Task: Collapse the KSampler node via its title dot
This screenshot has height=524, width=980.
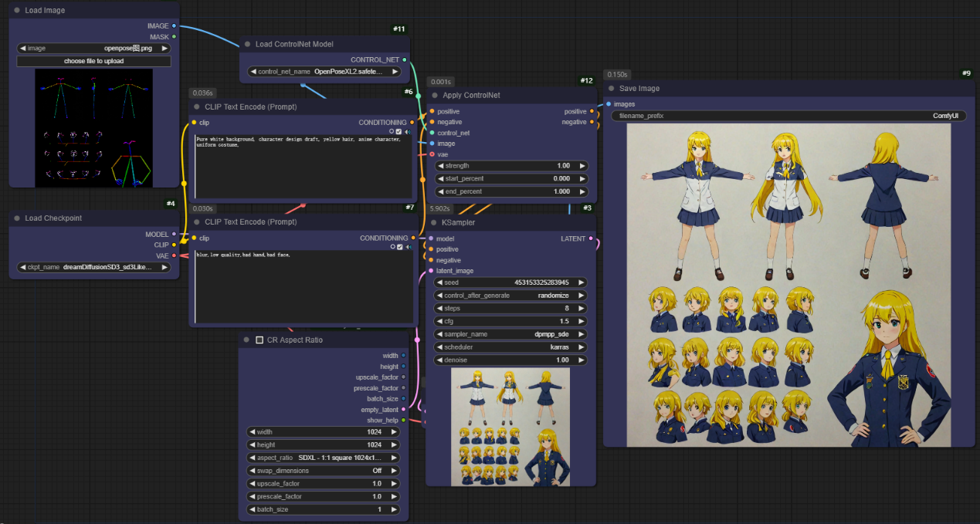Action: (x=432, y=222)
